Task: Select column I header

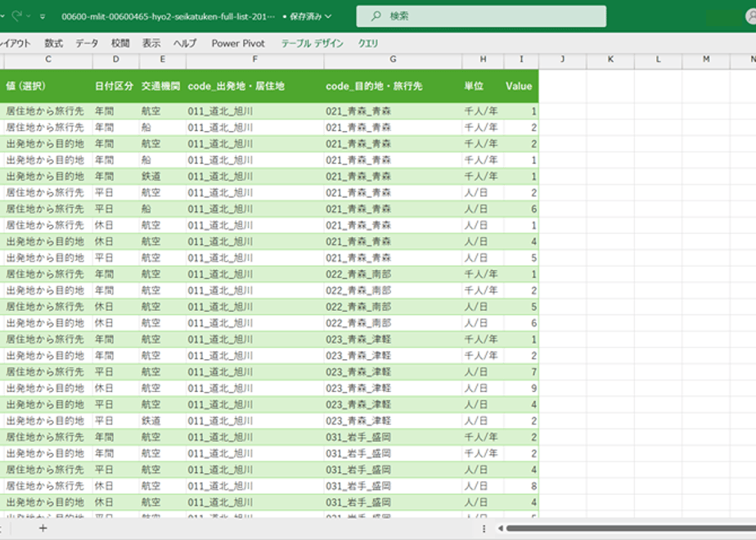Action: click(x=521, y=59)
